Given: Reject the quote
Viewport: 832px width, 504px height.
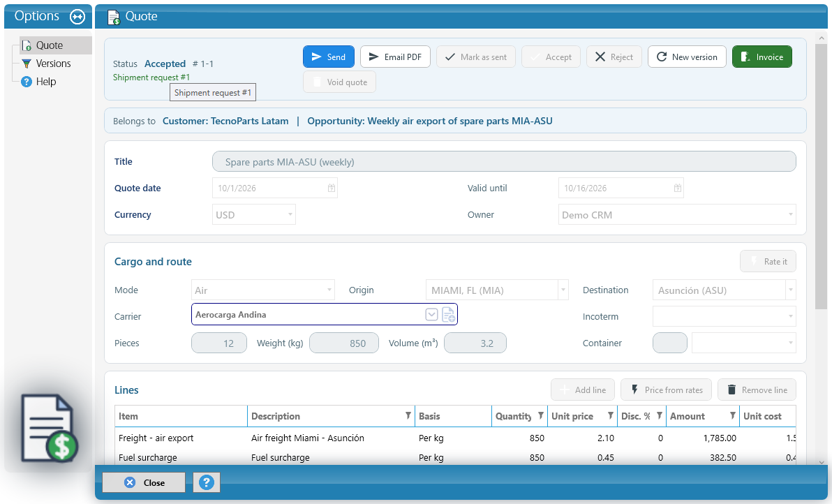Looking at the screenshot, I should (614, 57).
